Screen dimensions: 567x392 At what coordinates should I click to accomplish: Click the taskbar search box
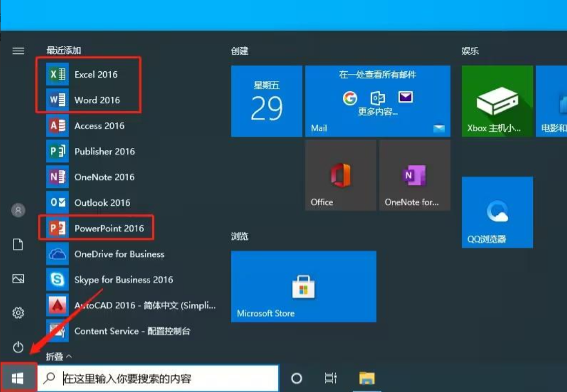(x=158, y=379)
